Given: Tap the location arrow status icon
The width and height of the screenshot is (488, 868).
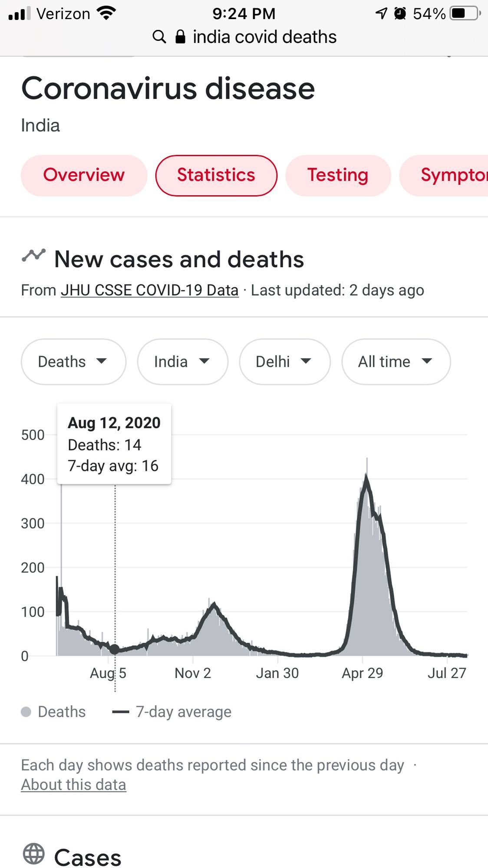Looking at the screenshot, I should (x=381, y=13).
